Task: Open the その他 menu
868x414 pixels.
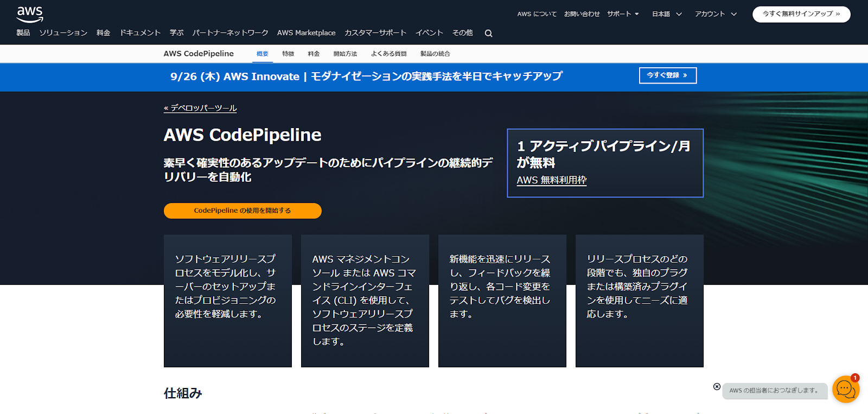Action: (x=462, y=33)
